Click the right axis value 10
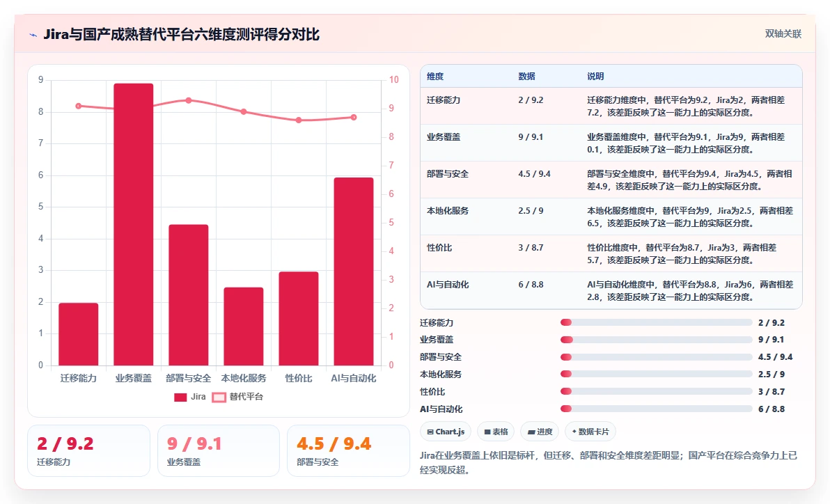 coord(394,80)
